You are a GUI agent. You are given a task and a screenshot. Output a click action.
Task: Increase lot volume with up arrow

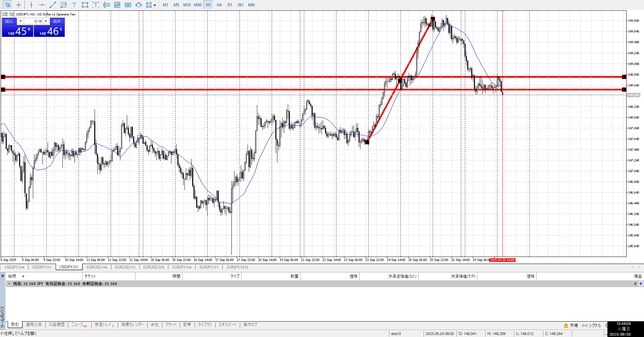(x=46, y=21)
